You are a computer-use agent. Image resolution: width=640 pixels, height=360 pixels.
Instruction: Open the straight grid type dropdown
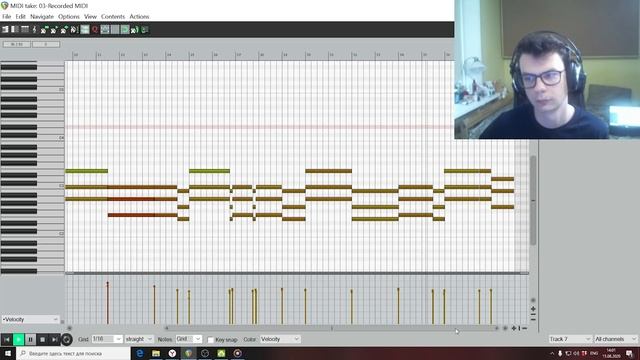click(139, 339)
